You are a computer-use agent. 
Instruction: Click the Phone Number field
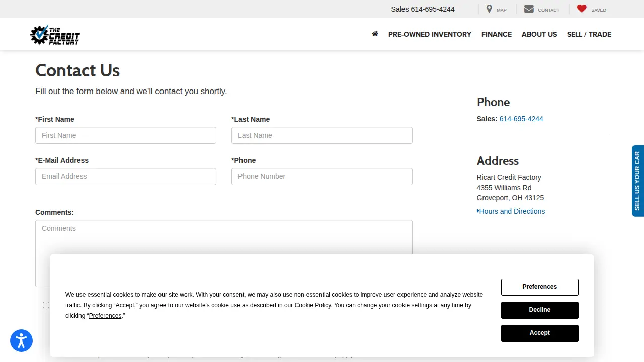click(x=322, y=176)
